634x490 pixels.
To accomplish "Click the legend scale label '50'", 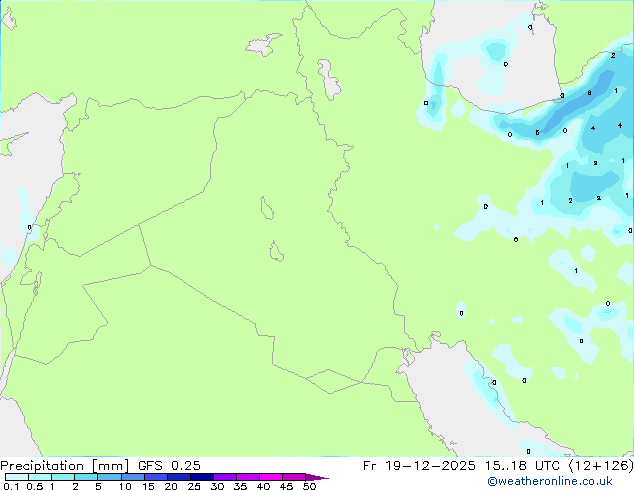I will tap(309, 486).
